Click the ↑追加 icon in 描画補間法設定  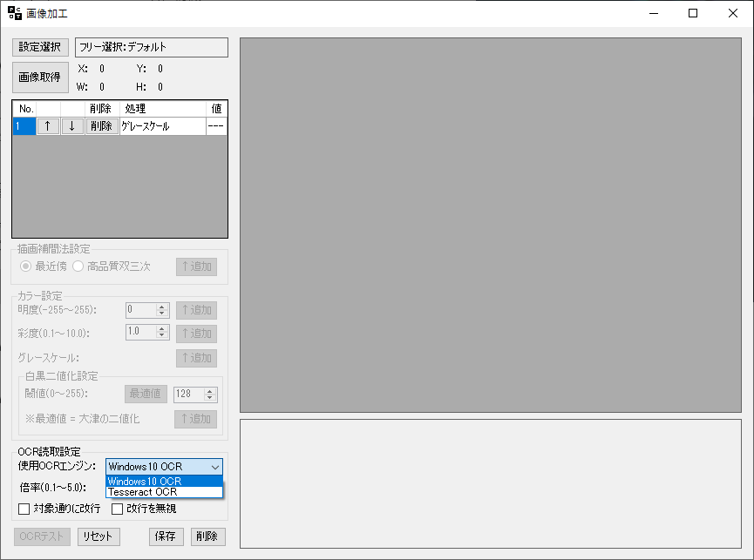point(195,267)
